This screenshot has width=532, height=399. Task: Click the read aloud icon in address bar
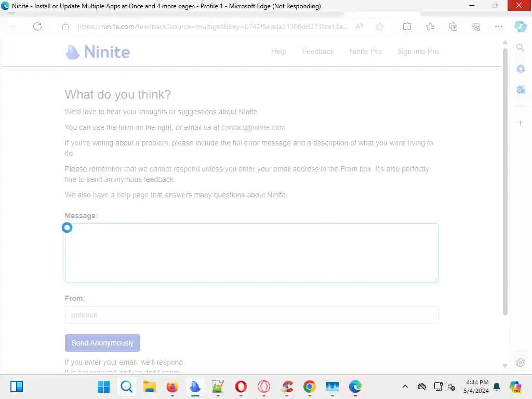pyautogui.click(x=360, y=26)
